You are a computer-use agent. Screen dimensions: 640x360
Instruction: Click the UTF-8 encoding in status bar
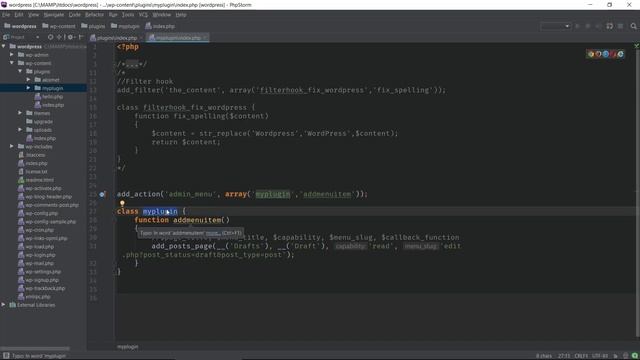tap(600, 356)
